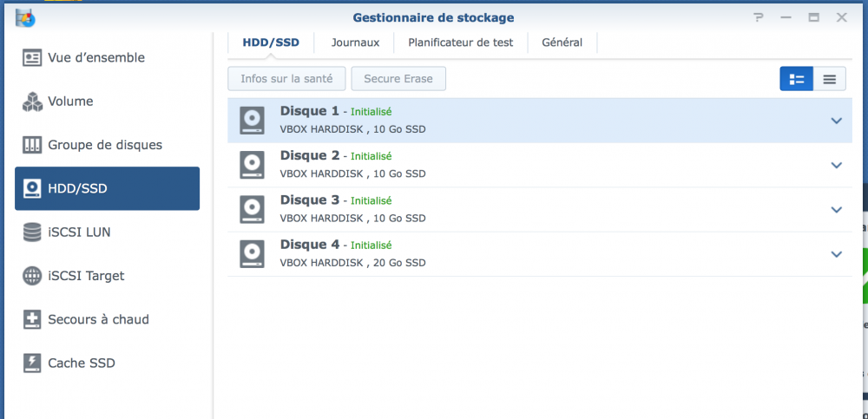Click the iSCSI Target globe icon
The height and width of the screenshot is (419, 868).
click(x=32, y=276)
